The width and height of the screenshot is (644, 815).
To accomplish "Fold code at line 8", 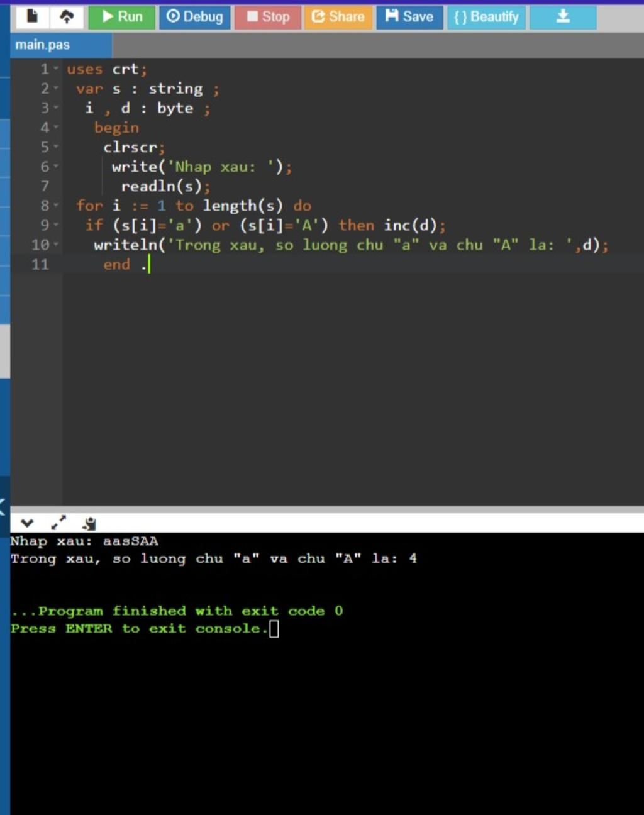I will (56, 206).
